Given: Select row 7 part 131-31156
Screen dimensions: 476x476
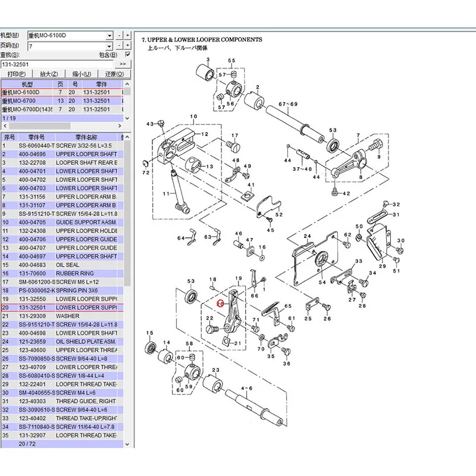Looking at the screenshot, I should pyautogui.click(x=62, y=197).
